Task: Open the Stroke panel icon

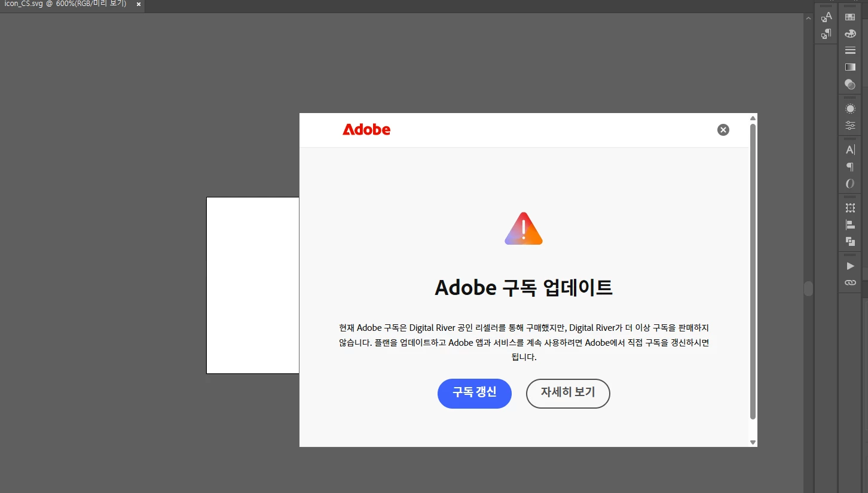Action: [x=849, y=50]
